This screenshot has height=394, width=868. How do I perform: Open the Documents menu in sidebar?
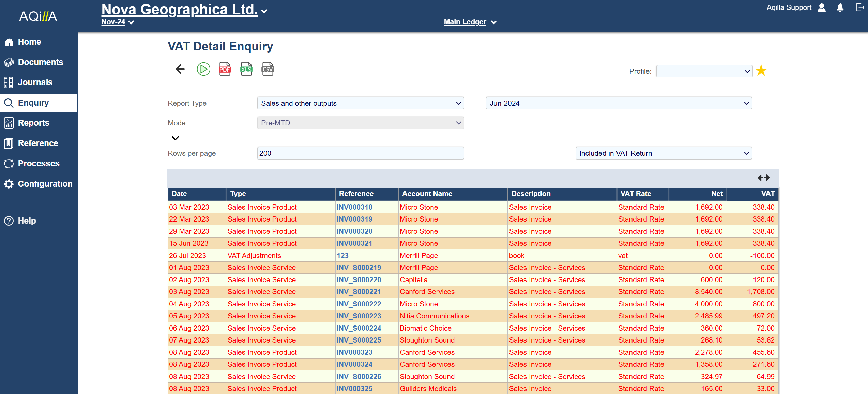40,62
